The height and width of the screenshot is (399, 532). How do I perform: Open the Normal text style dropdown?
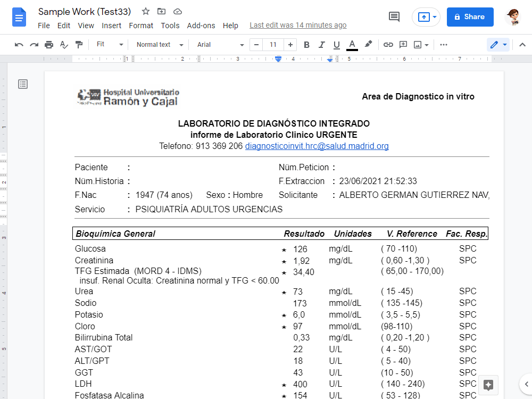pyautogui.click(x=160, y=45)
